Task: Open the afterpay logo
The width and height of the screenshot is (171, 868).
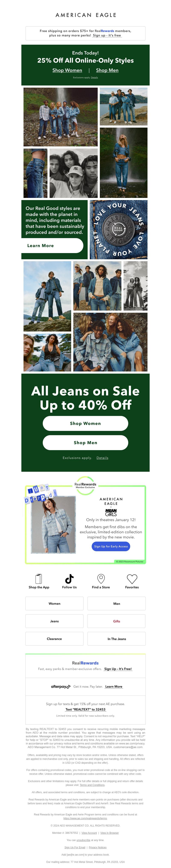Action: pos(61,687)
